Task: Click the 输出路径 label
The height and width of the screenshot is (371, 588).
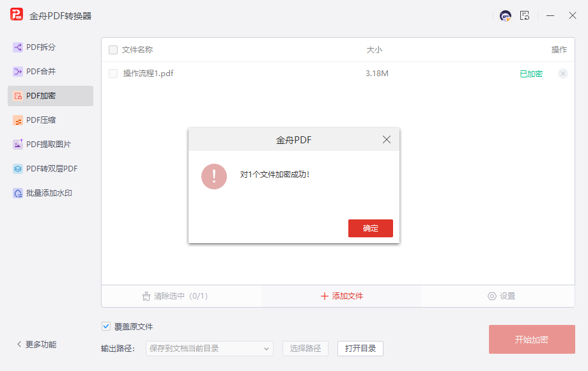Action: point(118,349)
